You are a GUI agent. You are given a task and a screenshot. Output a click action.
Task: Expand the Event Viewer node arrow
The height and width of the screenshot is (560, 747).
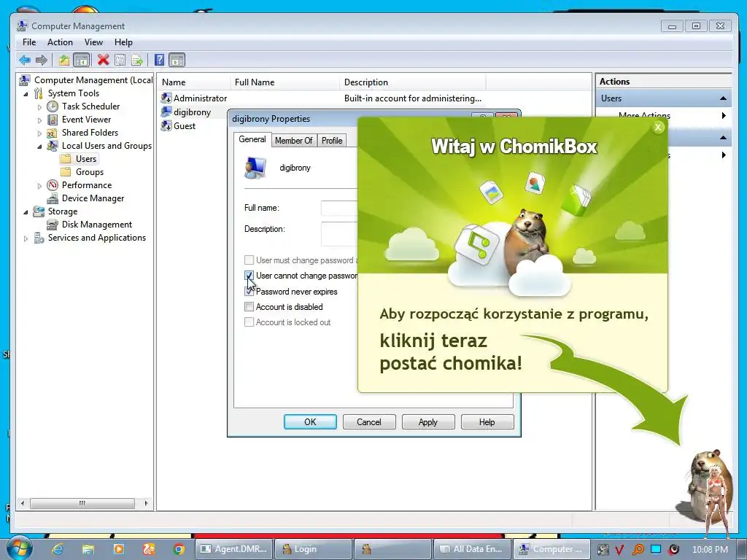pos(39,120)
